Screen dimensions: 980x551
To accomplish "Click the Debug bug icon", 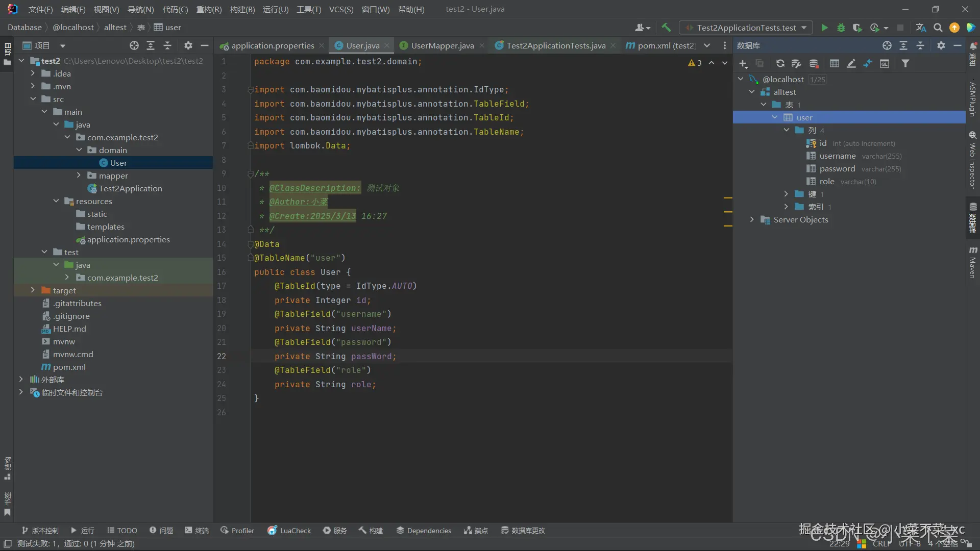I will (x=841, y=28).
